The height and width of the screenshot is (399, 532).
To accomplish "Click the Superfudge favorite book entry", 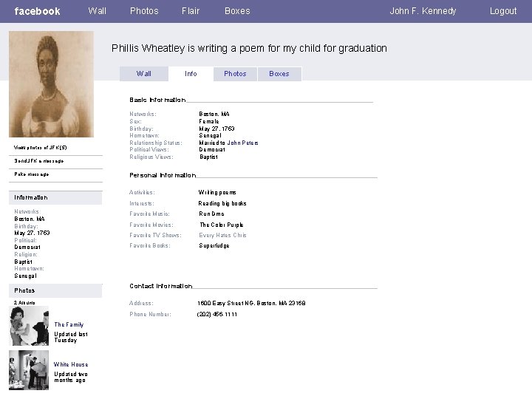I will (x=214, y=245).
